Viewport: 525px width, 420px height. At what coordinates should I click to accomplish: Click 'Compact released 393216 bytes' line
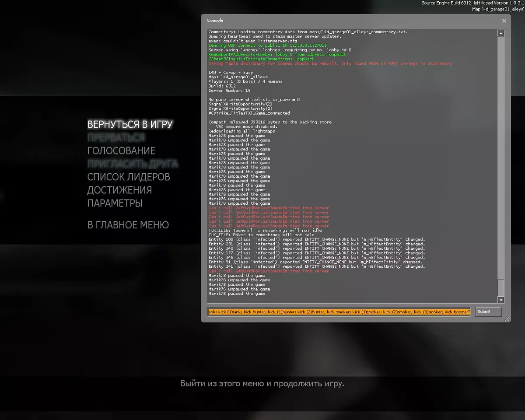click(270, 122)
